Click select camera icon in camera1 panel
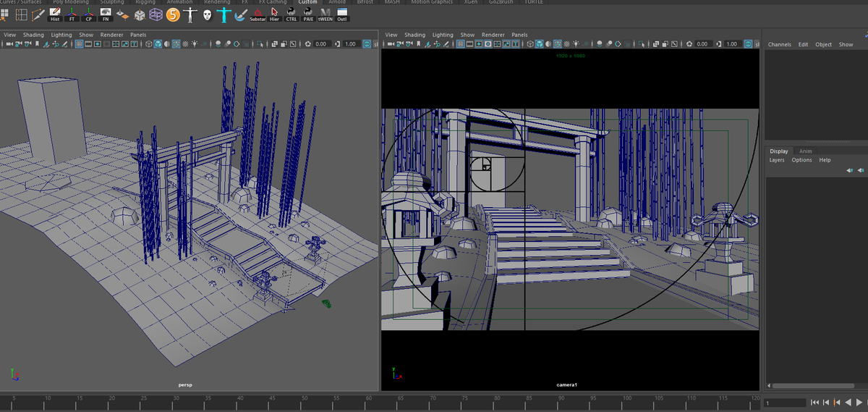Image resolution: width=868 pixels, height=412 pixels. pyautogui.click(x=391, y=44)
